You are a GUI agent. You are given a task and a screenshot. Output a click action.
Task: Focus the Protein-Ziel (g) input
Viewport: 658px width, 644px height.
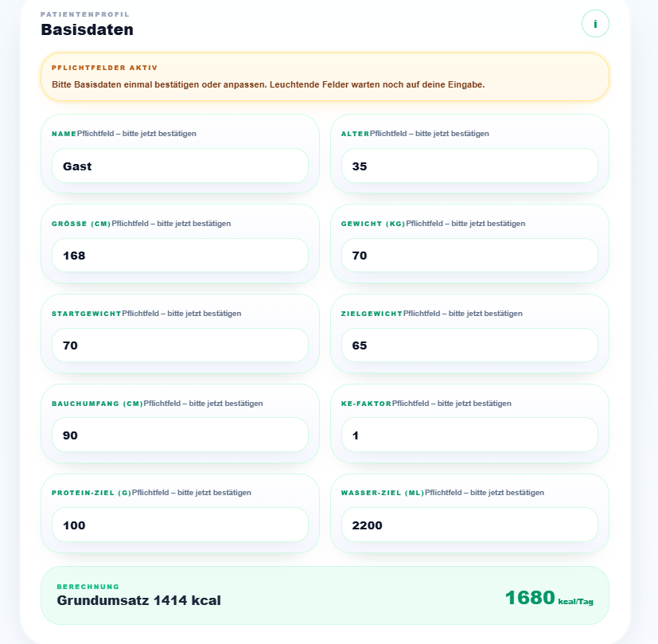(x=180, y=525)
